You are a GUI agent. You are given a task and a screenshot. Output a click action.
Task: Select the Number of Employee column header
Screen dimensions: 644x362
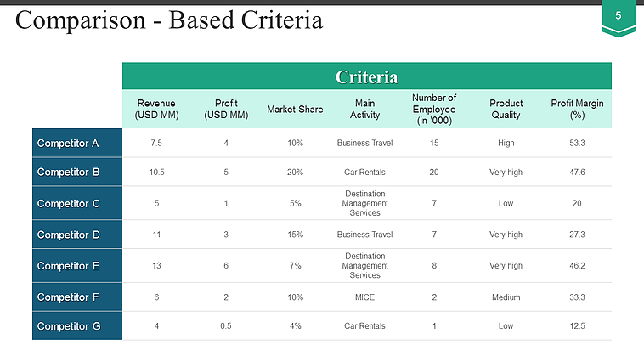(x=434, y=109)
